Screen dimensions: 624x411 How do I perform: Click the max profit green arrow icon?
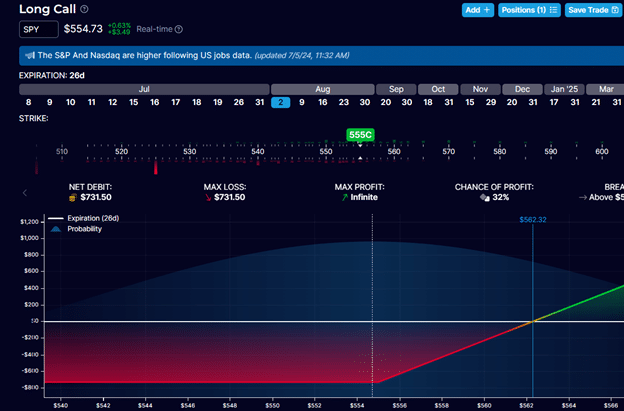coord(343,198)
